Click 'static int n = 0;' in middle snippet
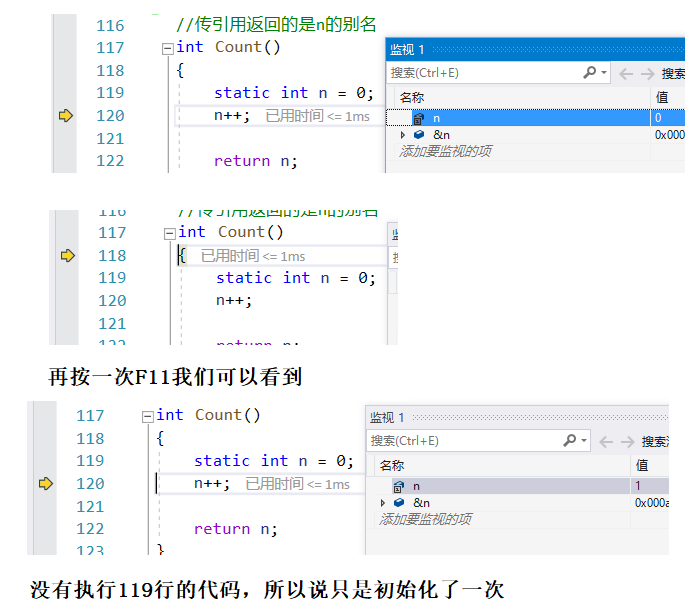This screenshot has width=685, height=615. pyautogui.click(x=296, y=278)
